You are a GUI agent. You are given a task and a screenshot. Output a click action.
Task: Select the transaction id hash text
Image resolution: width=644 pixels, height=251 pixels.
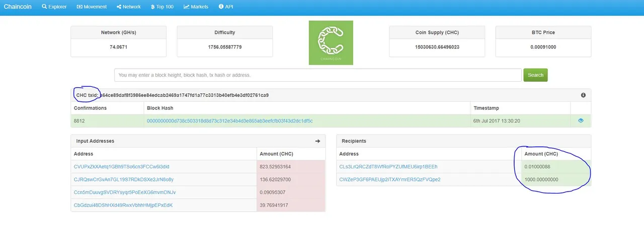point(184,95)
